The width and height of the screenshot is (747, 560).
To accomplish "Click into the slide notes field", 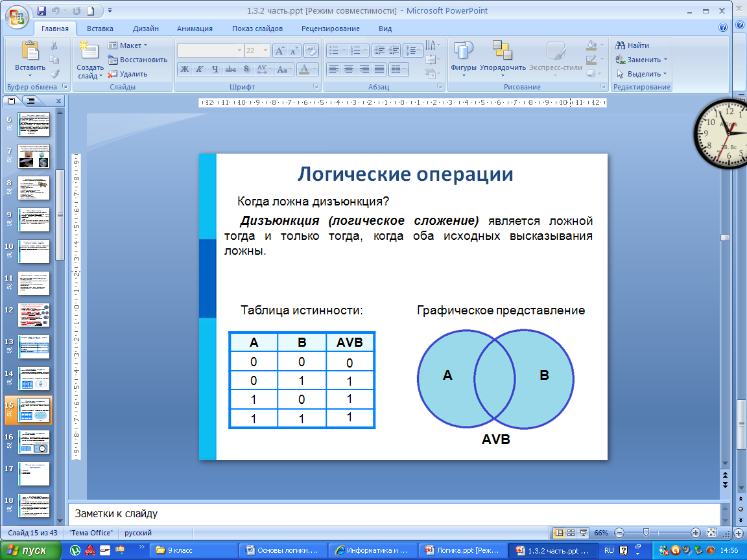I will coord(394,514).
